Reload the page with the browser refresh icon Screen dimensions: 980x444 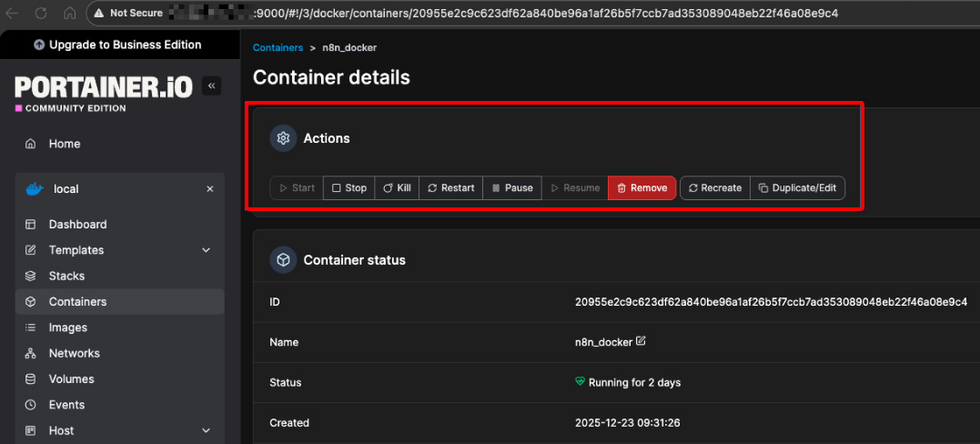[x=41, y=13]
